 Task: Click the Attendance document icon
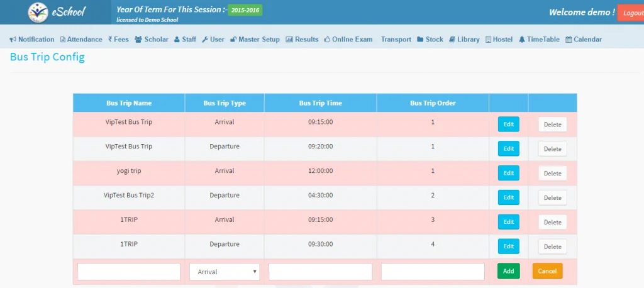(62, 40)
